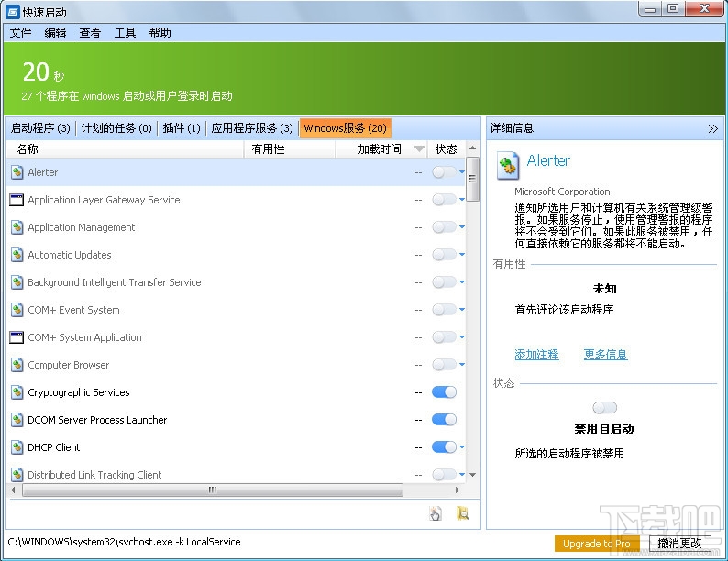Image resolution: width=728 pixels, height=561 pixels.
Task: Click the COM+ System Application icon
Action: click(17, 337)
